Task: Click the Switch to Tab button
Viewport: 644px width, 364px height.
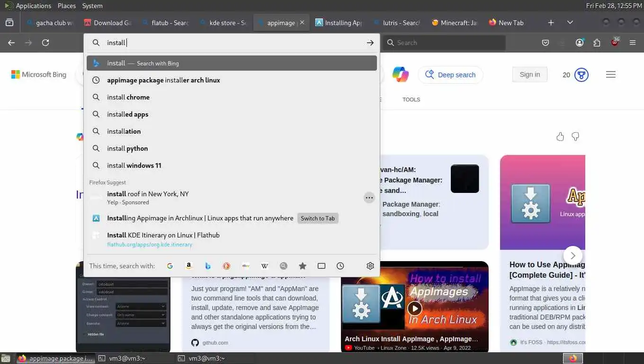Action: point(318,218)
